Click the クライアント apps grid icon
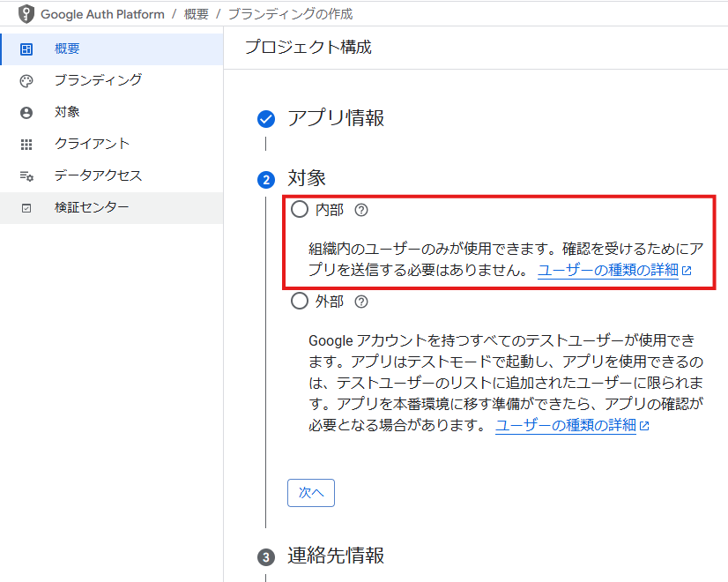 click(x=26, y=145)
